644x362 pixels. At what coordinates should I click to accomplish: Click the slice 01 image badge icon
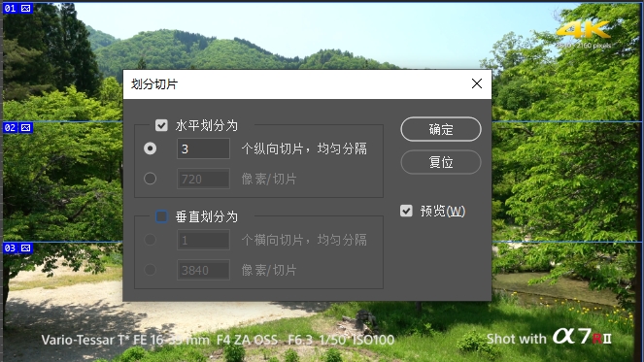point(26,8)
